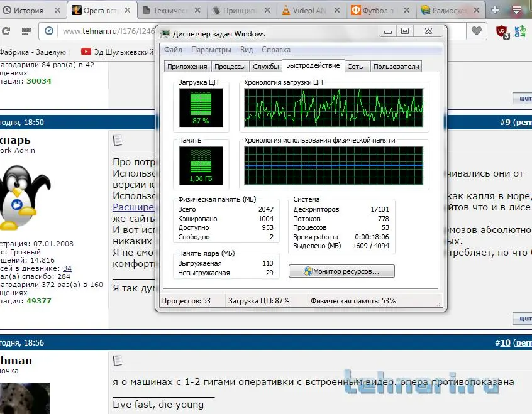Open the Параметры menu
The image size is (532, 414).
click(x=211, y=50)
